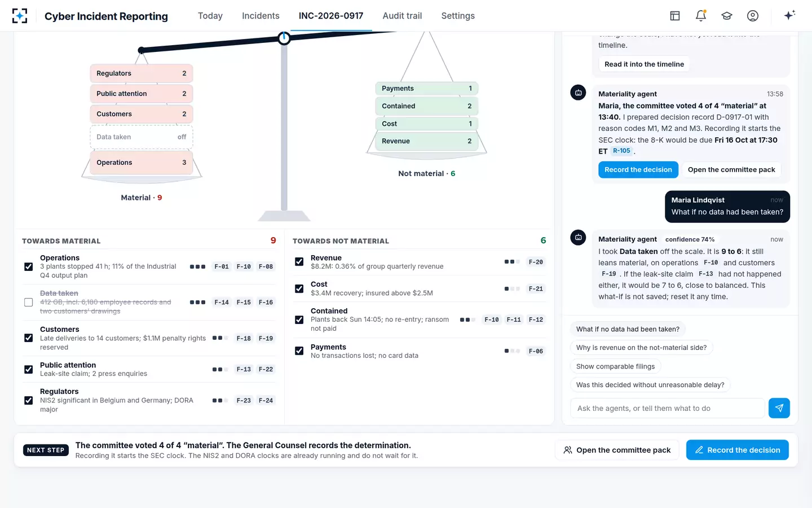The width and height of the screenshot is (812, 508).
Task: Switch to the Today tab
Action: [210, 16]
